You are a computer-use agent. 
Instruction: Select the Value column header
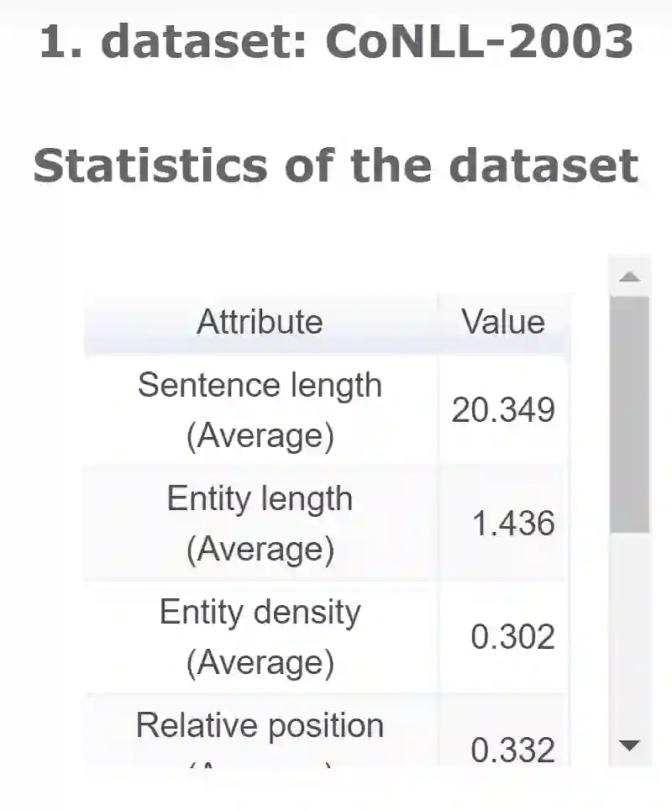(503, 322)
